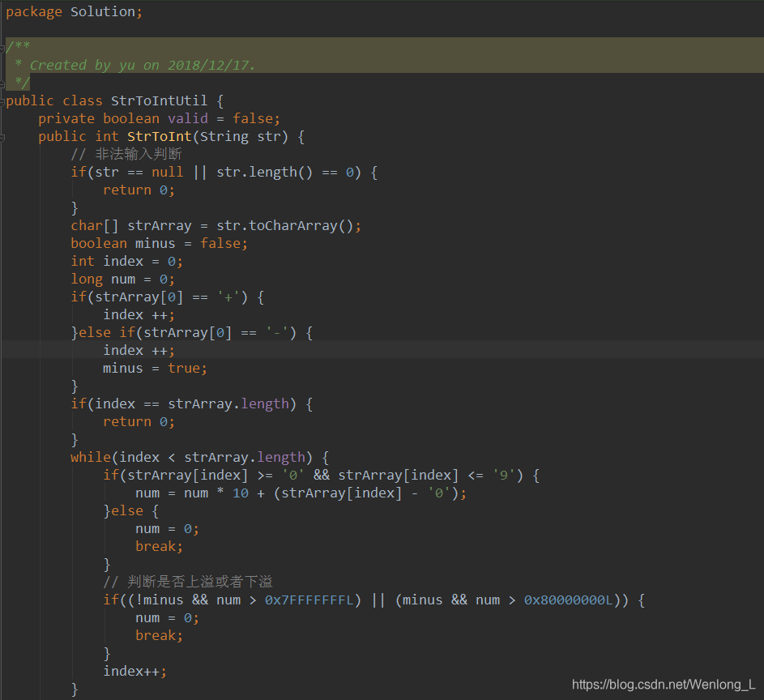The height and width of the screenshot is (700, 764).
Task: Click 'str.toCharArray();' call
Action: tap(289, 225)
